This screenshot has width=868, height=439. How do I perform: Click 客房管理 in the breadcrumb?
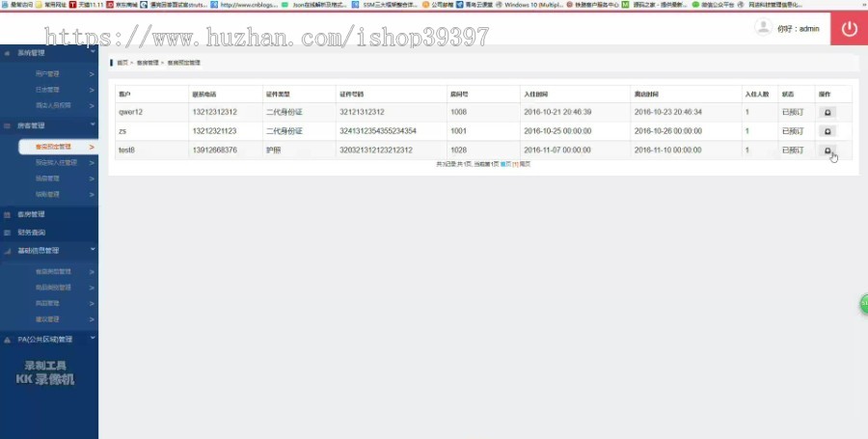point(148,63)
